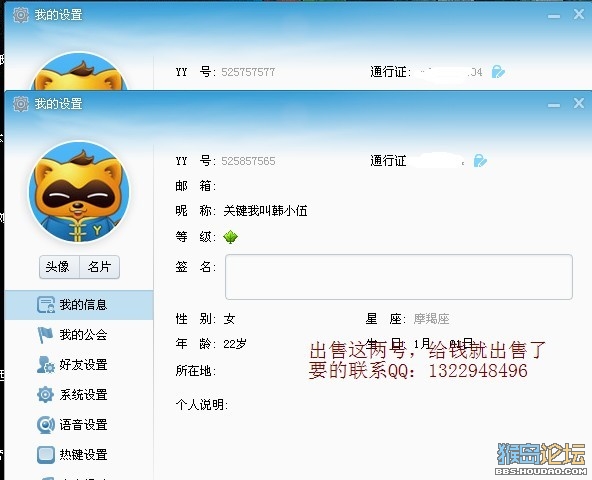Click the gear icon in front window title
The image size is (592, 480).
(x=21, y=103)
